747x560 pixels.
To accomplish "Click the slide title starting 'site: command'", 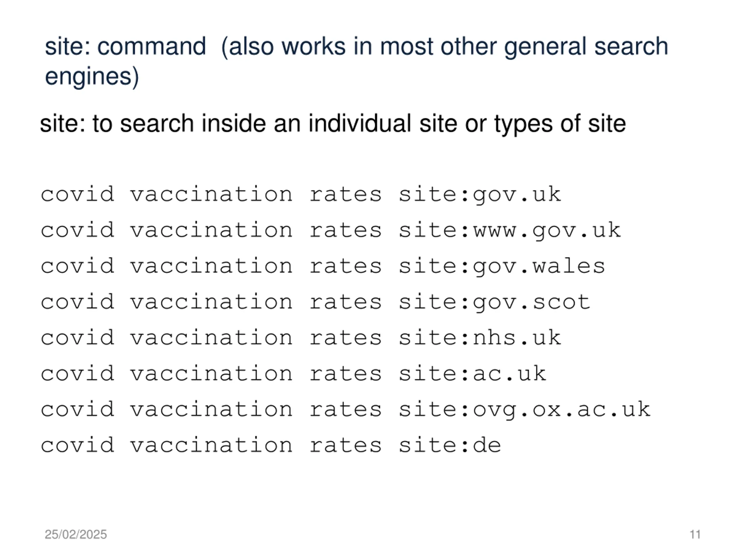I will [356, 47].
